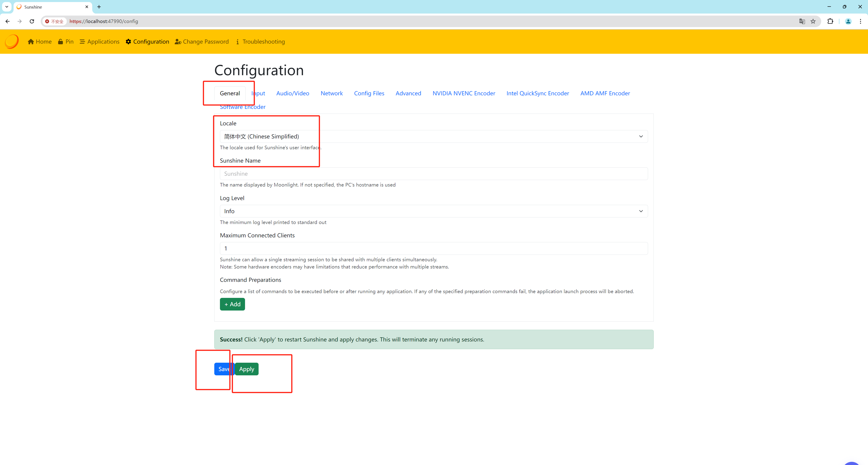868x465 pixels.
Task: Open the tab search dropdown
Action: 7,7
